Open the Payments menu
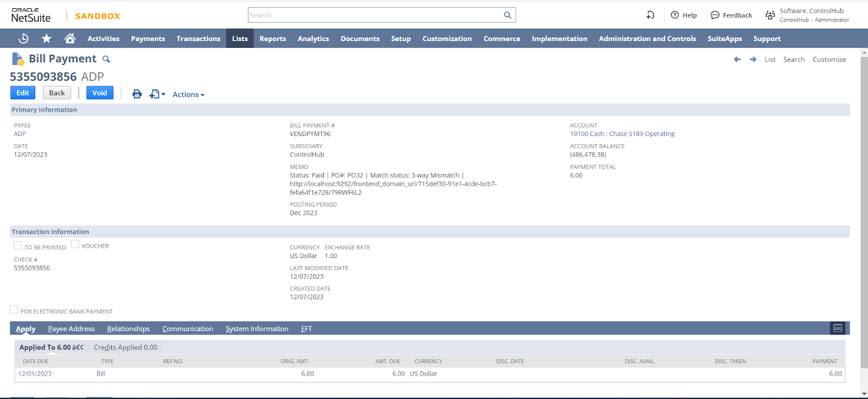 click(x=148, y=38)
